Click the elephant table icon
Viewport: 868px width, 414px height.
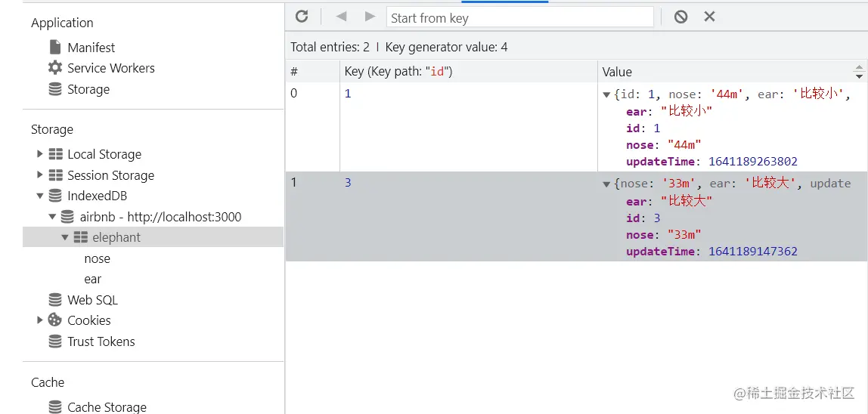tap(80, 237)
